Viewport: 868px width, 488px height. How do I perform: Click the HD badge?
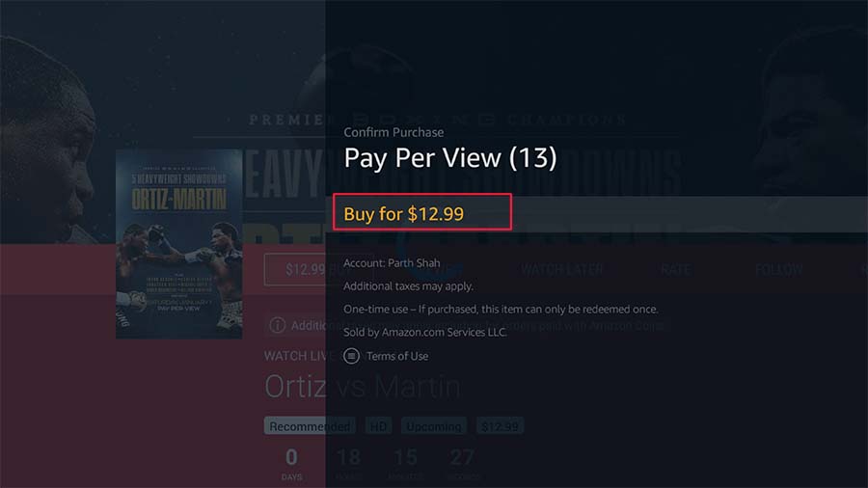(x=379, y=426)
